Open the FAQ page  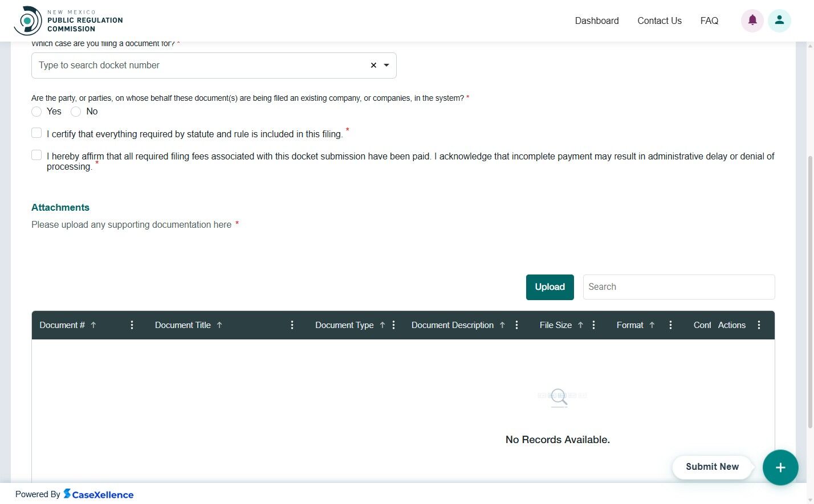coord(709,21)
